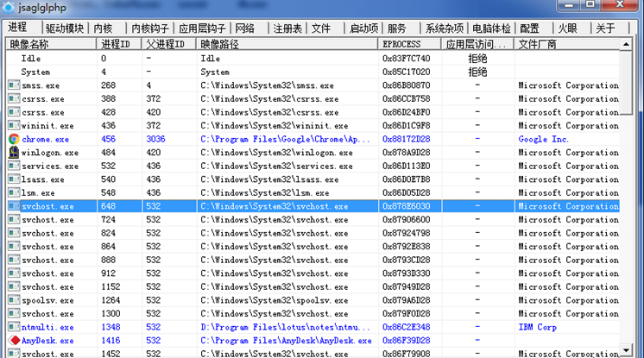Viewport: 644px width, 358px height.
Task: Sort by EPROCESS column header
Action: click(x=410, y=44)
